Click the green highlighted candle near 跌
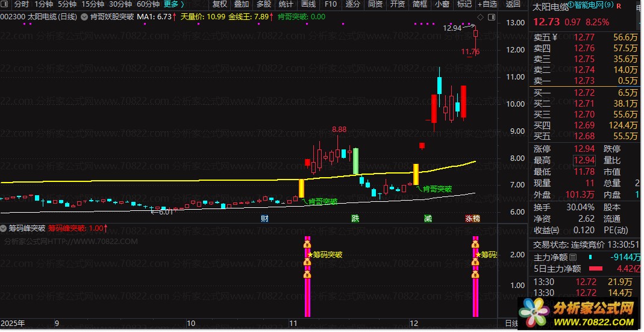Screen dimensions: 644x332 click(x=355, y=161)
